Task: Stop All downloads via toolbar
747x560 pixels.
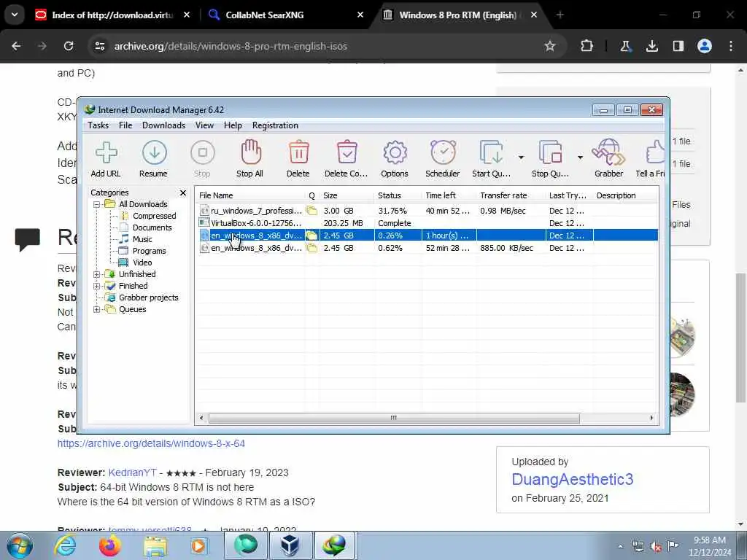Action: click(249, 158)
